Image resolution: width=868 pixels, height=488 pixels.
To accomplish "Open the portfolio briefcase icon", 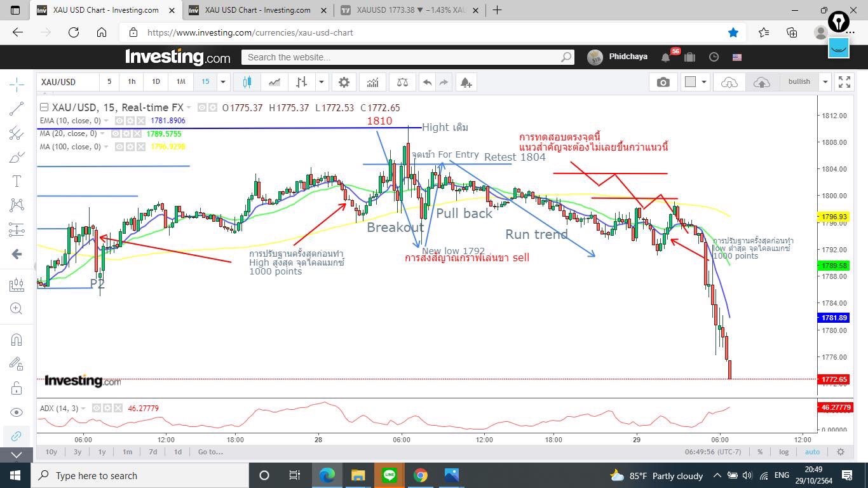I will pyautogui.click(x=689, y=57).
